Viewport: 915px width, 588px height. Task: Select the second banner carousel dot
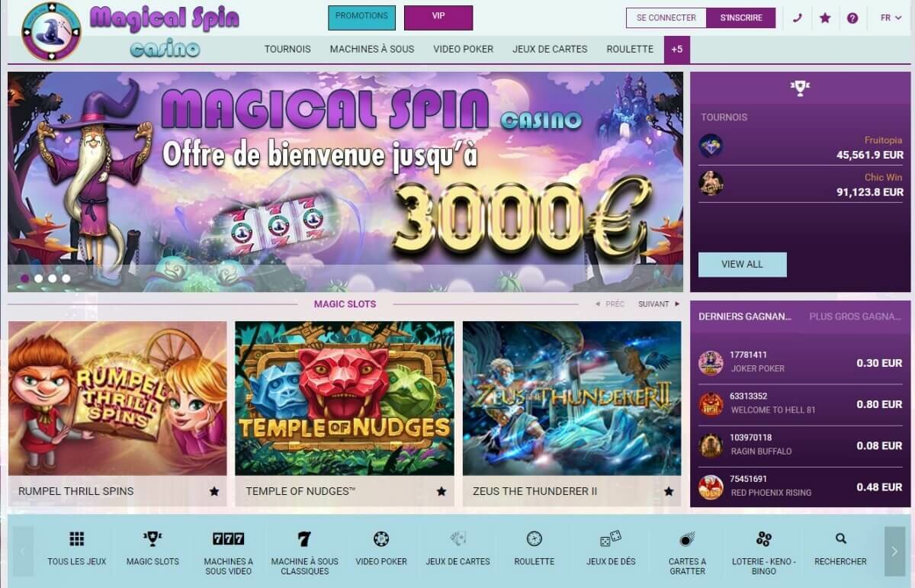38,278
